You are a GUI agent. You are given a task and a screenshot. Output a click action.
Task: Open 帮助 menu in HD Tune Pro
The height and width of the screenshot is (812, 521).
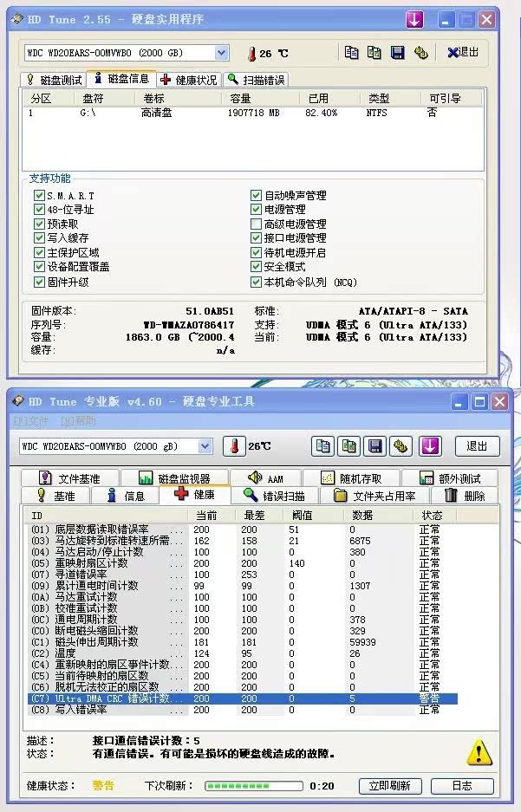[78, 421]
